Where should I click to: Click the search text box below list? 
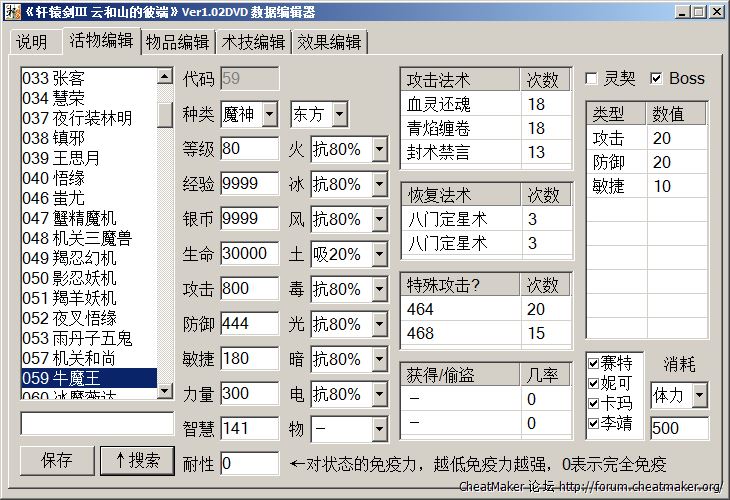coord(90,423)
